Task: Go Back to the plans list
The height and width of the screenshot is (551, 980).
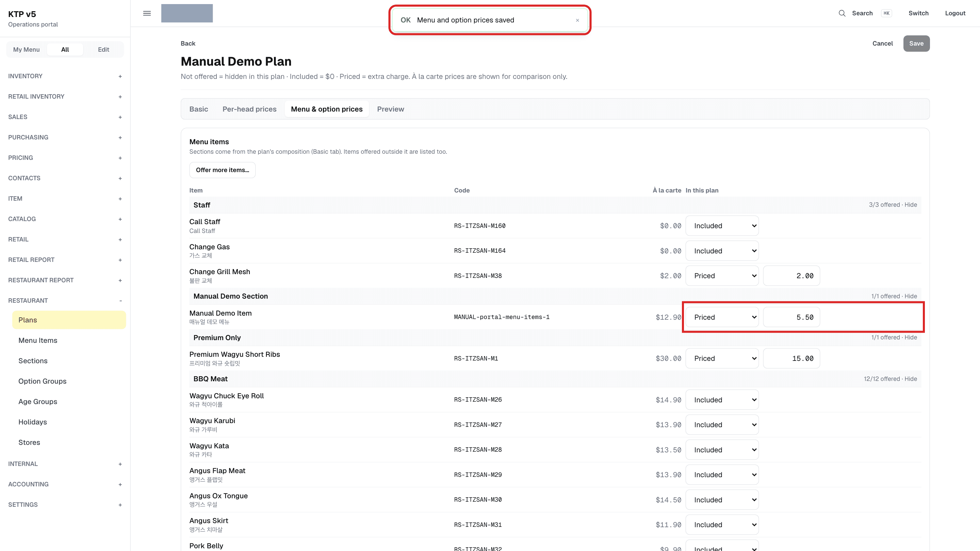Action: point(188,43)
